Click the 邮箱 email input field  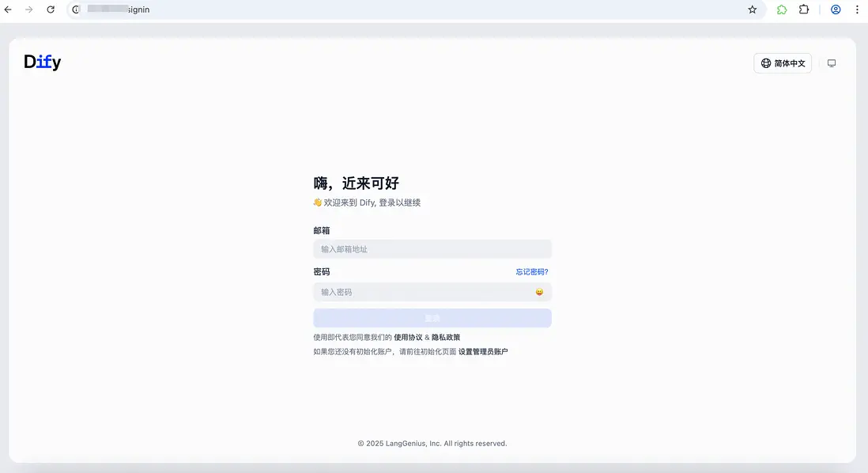point(432,248)
